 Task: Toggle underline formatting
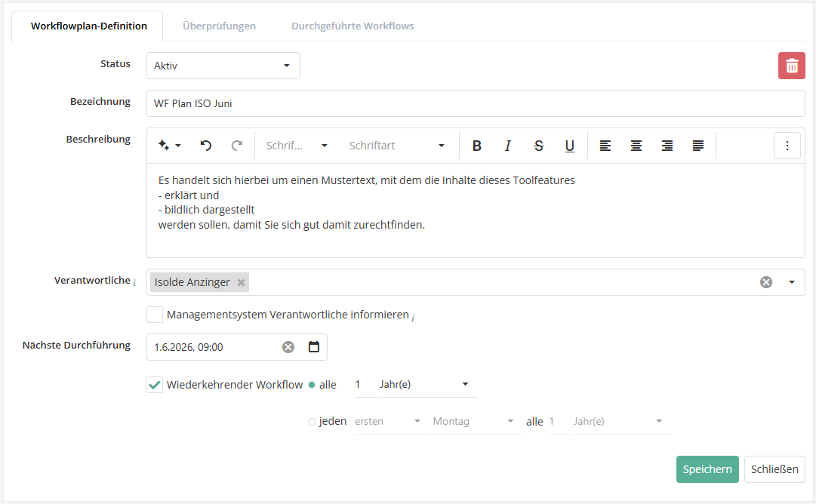[569, 146]
